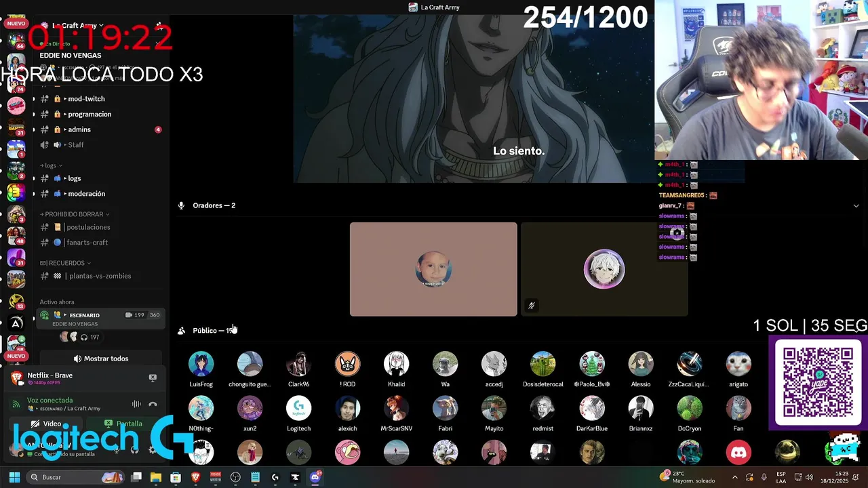
Task: Open Briannxz's audience avatar
Action: pyautogui.click(x=640, y=409)
